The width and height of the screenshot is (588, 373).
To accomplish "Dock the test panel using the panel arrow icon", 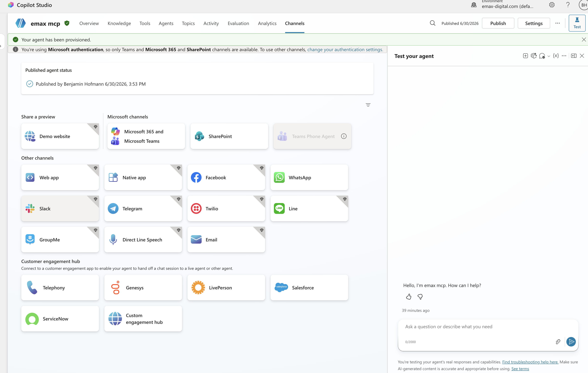I will [x=574, y=56].
